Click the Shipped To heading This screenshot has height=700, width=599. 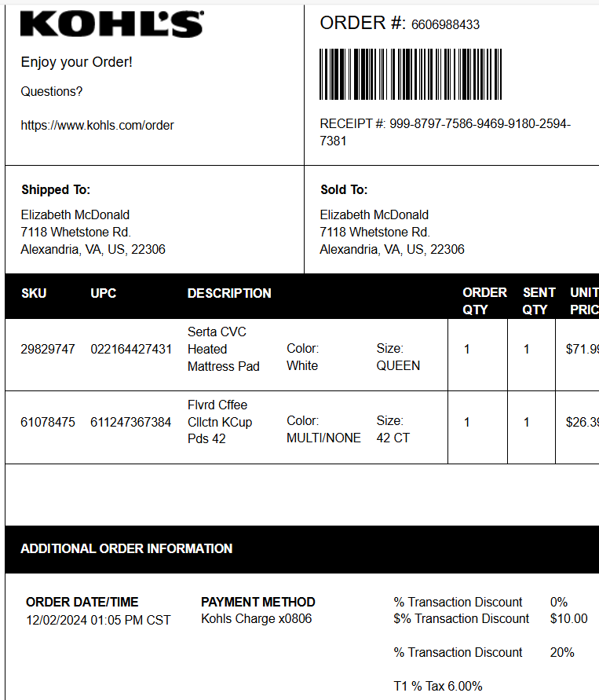pyautogui.click(x=56, y=190)
